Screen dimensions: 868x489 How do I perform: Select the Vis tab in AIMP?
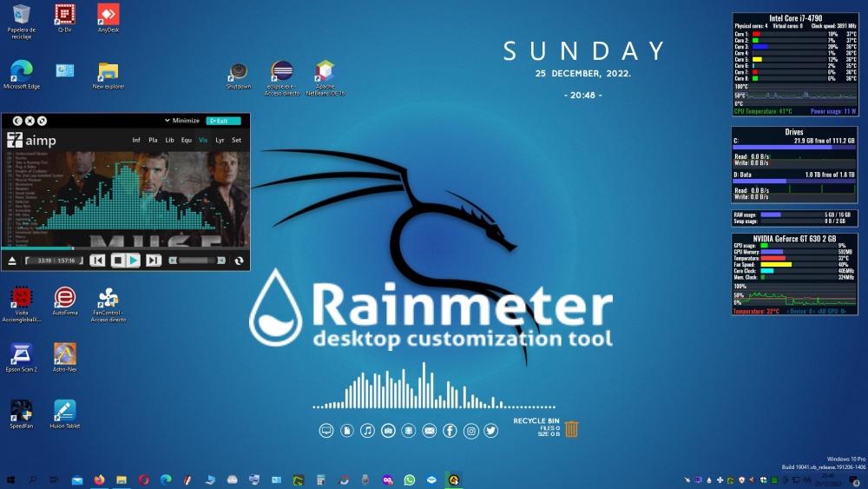click(203, 140)
